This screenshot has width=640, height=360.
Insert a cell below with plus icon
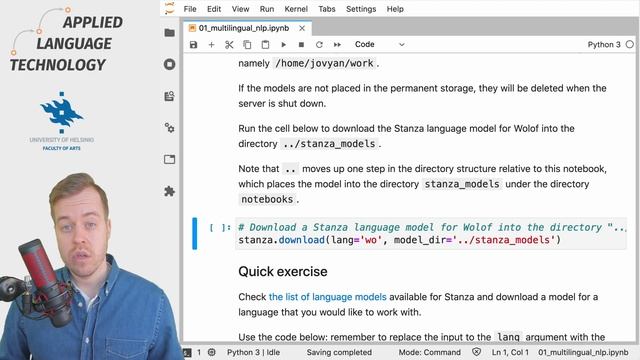tap(211, 44)
